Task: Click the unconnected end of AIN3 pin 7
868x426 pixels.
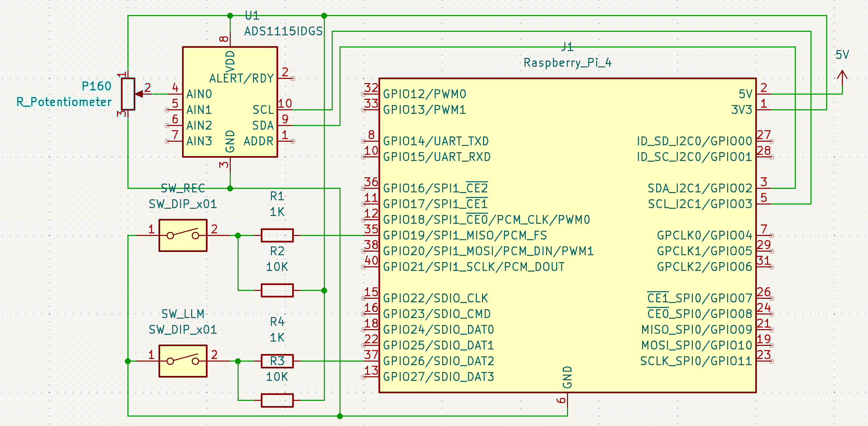Action: coord(167,141)
